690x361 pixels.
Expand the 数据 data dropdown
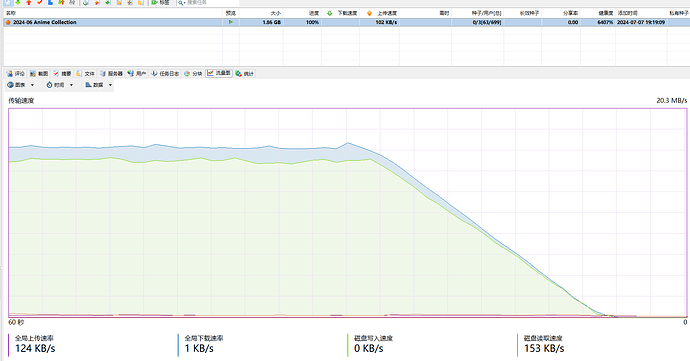tap(99, 85)
